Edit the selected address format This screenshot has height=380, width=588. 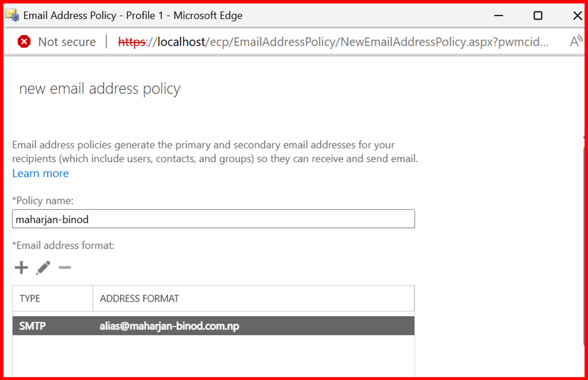43,268
